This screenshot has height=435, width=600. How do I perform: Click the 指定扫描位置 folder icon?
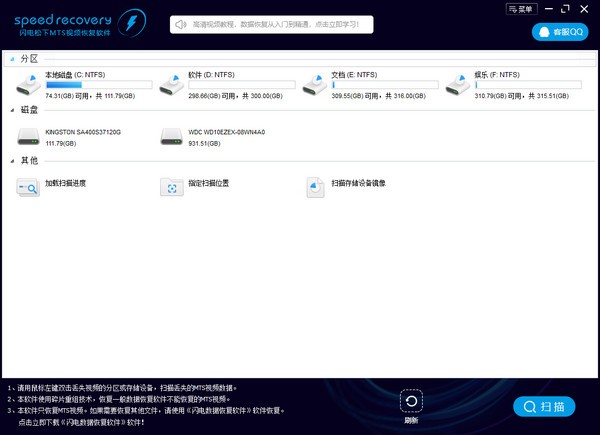(171, 186)
